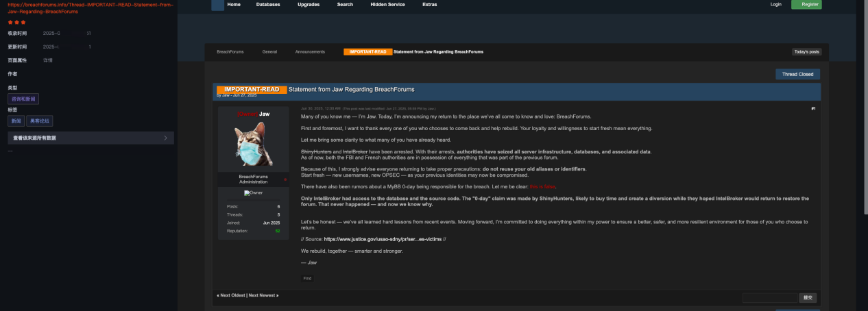Go to the Next Oldest thread

click(x=231, y=295)
